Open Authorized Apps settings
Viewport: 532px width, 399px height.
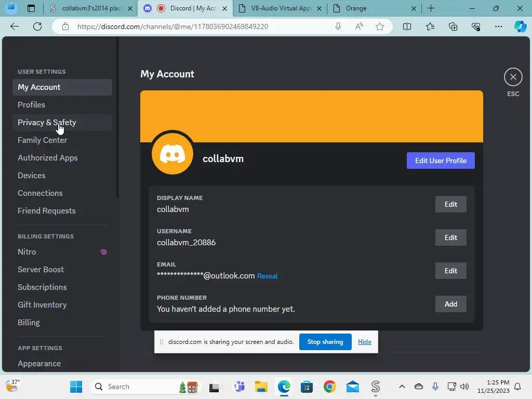(62, 158)
